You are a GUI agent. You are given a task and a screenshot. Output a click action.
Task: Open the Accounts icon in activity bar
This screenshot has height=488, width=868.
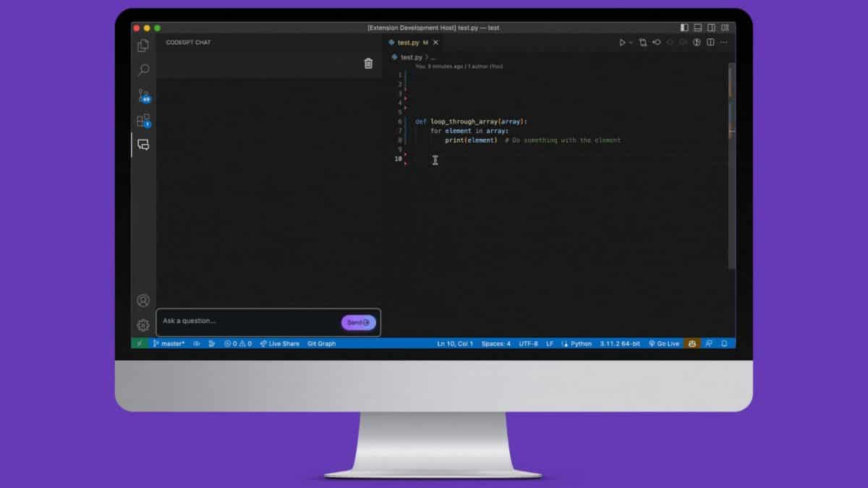143,301
